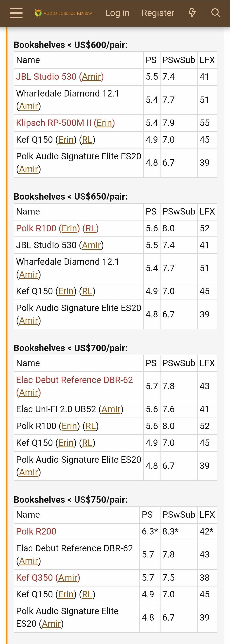Open Erin's Polk R100 review under $650

click(x=69, y=229)
